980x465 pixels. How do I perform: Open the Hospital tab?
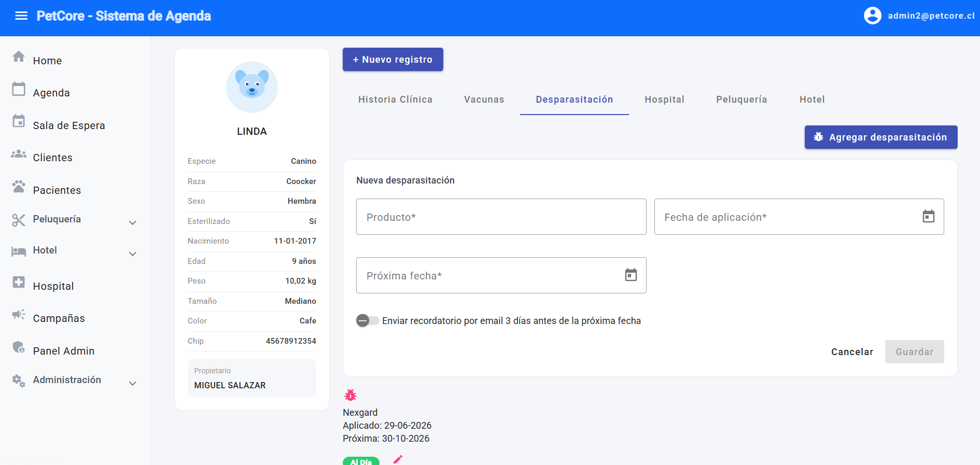pyautogui.click(x=665, y=100)
